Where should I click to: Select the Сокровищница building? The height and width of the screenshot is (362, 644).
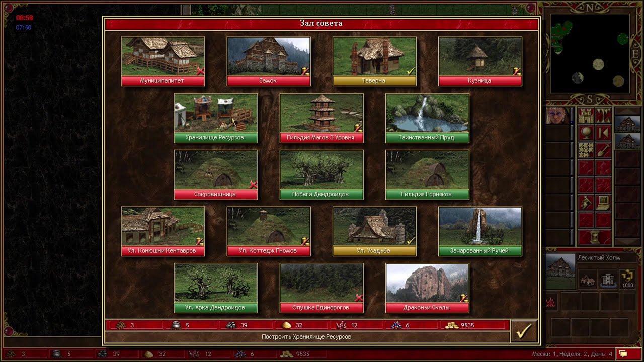coord(216,175)
